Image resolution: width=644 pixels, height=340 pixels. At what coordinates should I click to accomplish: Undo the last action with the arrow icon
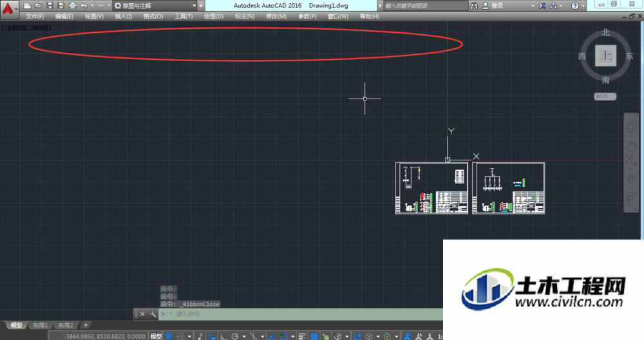pos(84,5)
